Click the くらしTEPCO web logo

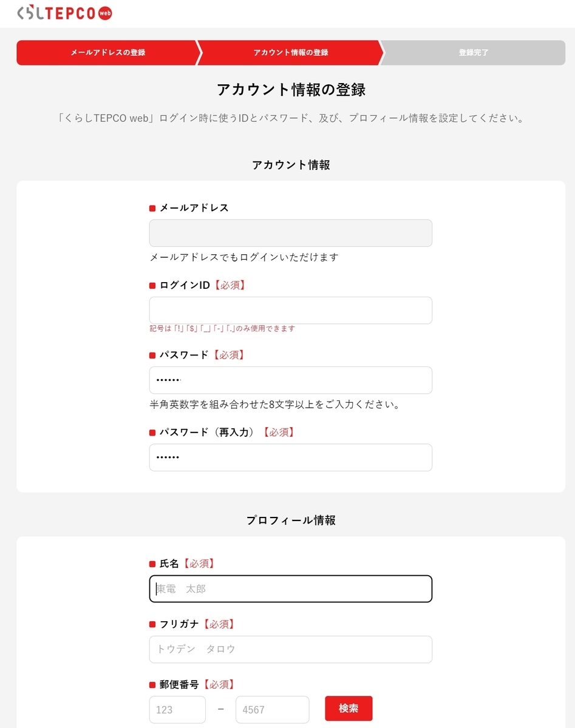coord(64,13)
